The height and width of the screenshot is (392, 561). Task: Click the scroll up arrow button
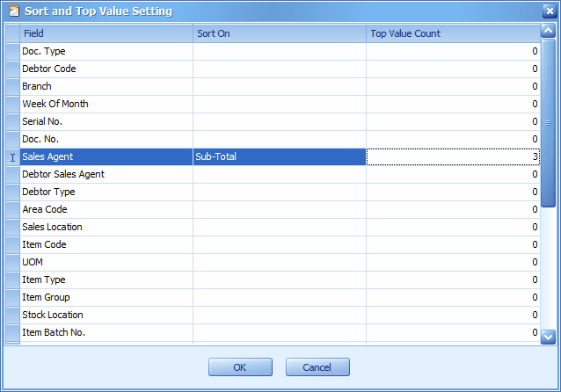(x=548, y=31)
